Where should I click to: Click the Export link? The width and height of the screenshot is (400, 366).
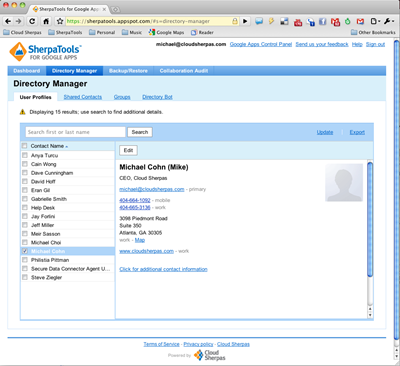(x=357, y=132)
